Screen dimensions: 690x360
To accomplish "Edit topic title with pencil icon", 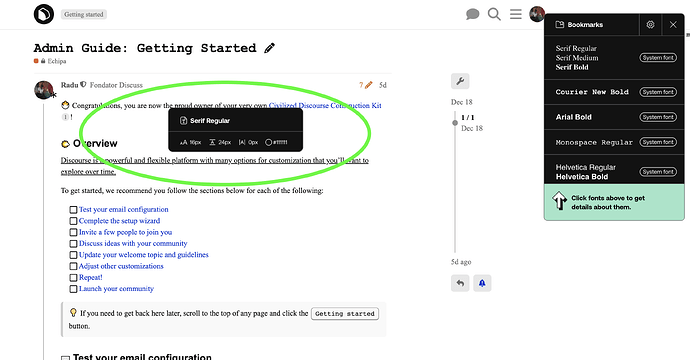I will (269, 48).
